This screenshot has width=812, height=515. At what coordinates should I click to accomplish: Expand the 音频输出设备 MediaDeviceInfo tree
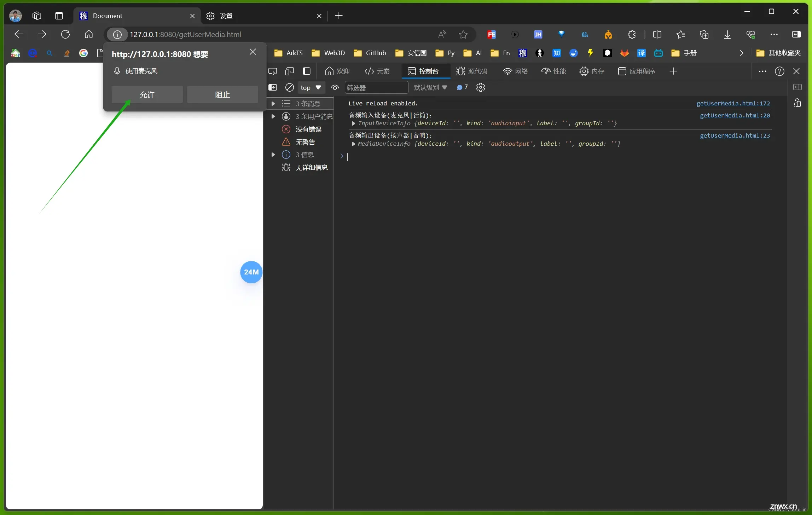coord(353,144)
